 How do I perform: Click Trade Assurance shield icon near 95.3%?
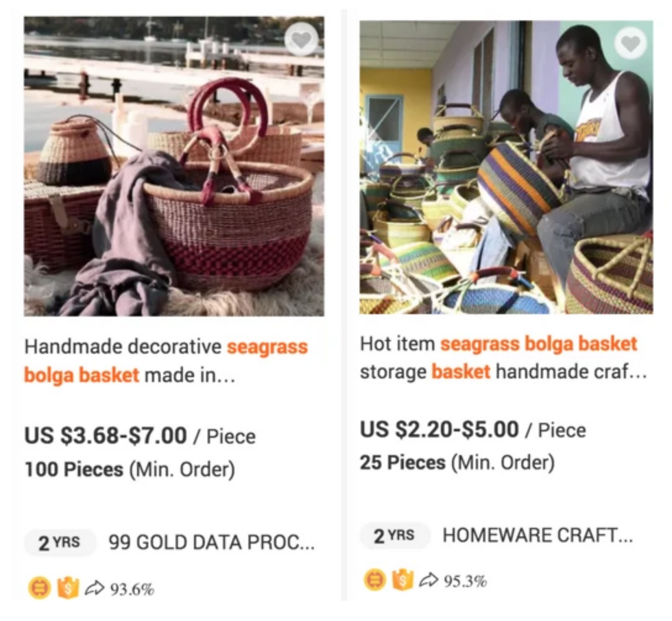click(x=403, y=581)
